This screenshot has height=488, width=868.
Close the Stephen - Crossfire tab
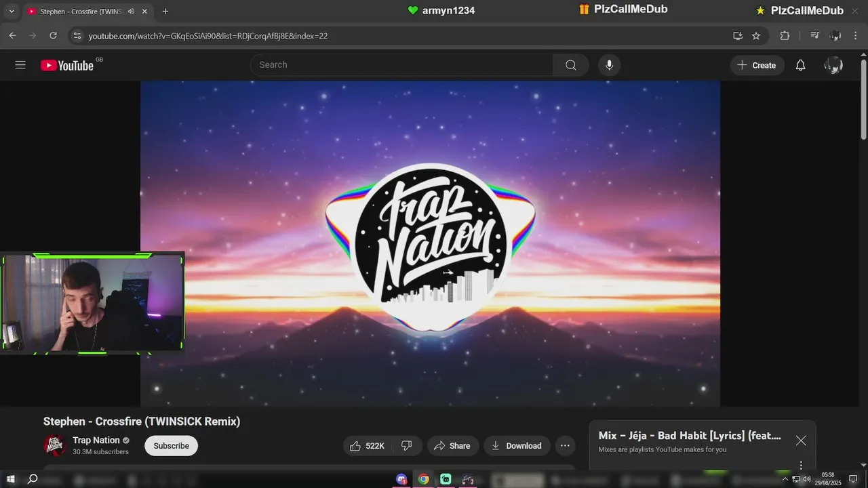point(144,12)
